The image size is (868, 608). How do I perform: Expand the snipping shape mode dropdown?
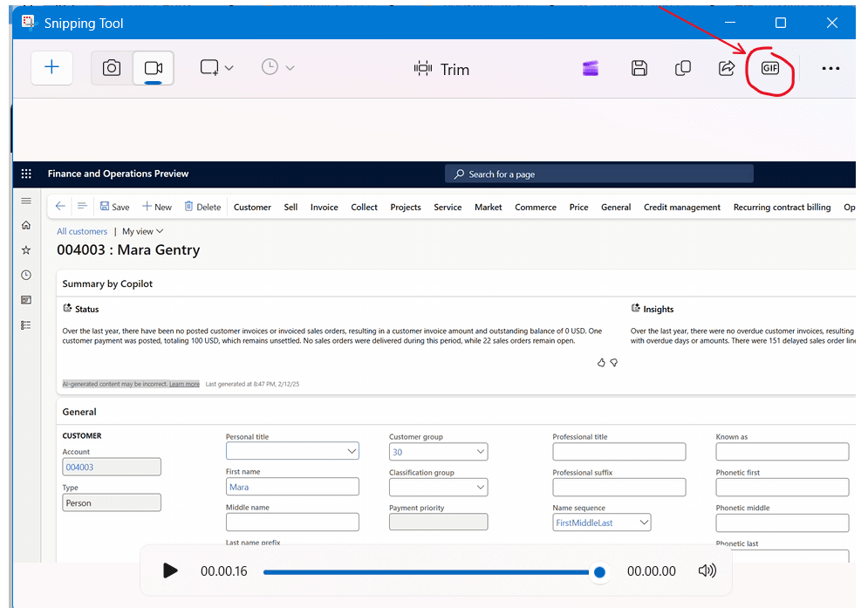217,68
